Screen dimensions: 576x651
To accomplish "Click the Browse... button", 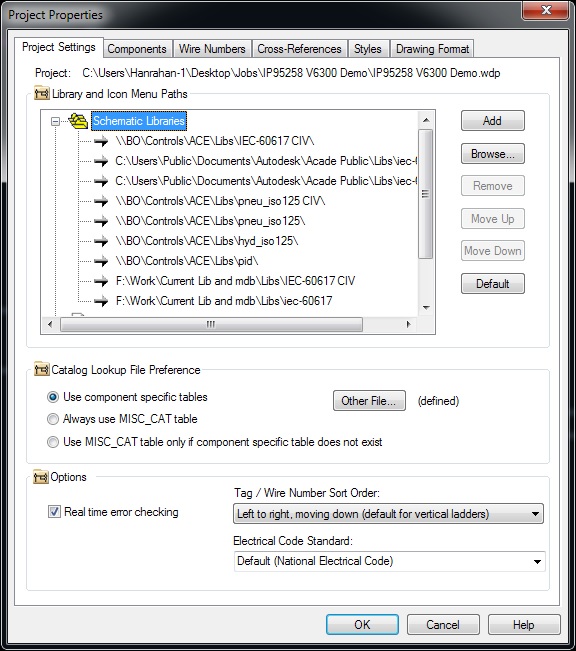I will 493,154.
